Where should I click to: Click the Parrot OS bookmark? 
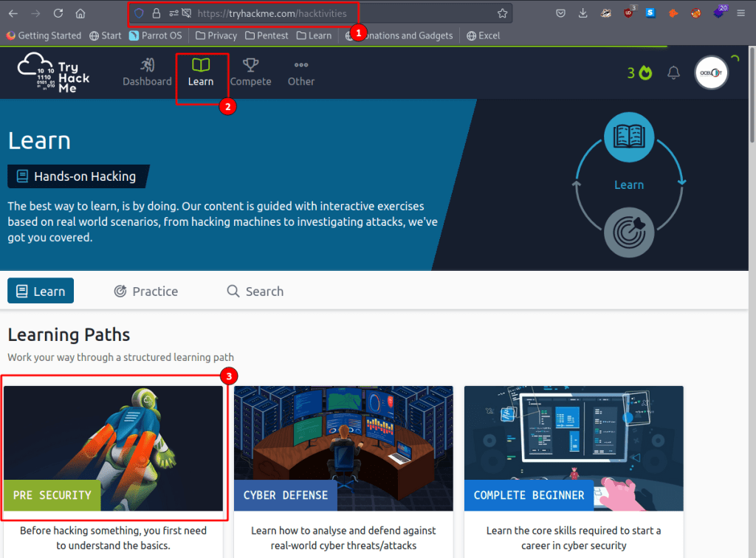157,35
